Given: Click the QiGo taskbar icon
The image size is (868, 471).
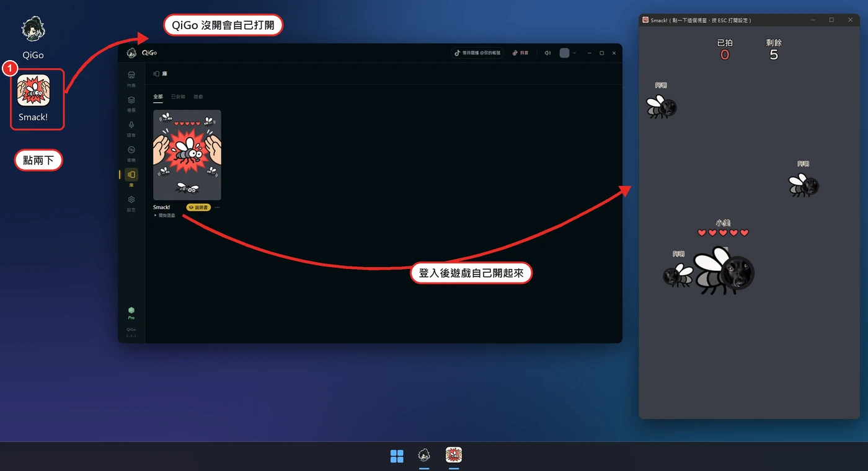Looking at the screenshot, I should point(424,456).
